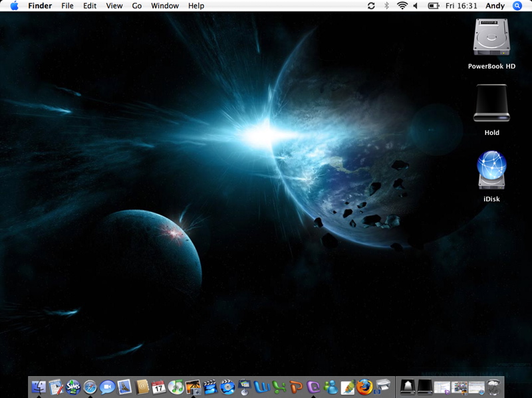Open iPhoto from the dock
The image size is (532, 398).
[193, 387]
